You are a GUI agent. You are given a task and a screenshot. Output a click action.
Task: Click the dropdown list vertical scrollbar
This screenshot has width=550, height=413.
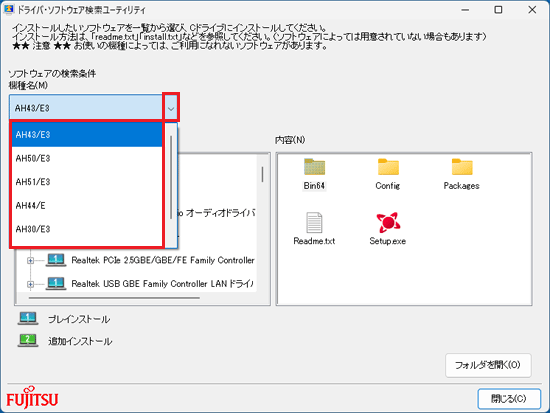tap(171, 178)
